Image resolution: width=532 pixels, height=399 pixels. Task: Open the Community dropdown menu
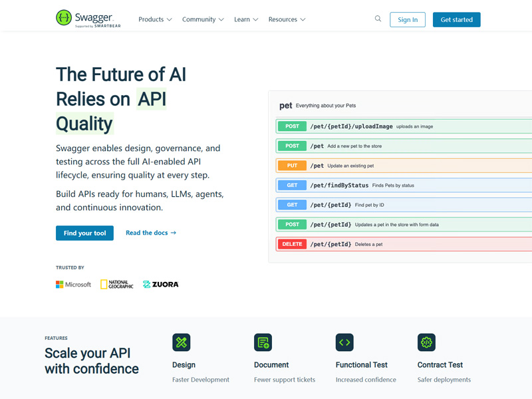[203, 19]
